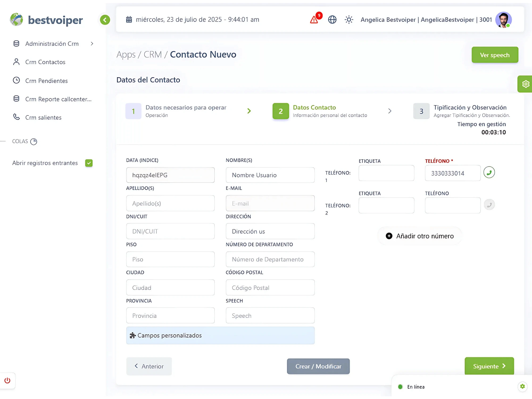Open the status settings gear next to En línea

point(522,386)
